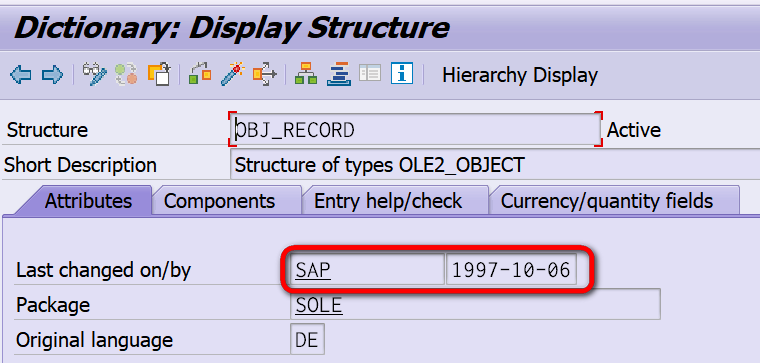Click the SOLE package link
Image resolution: width=760 pixels, height=363 pixels.
point(319,305)
